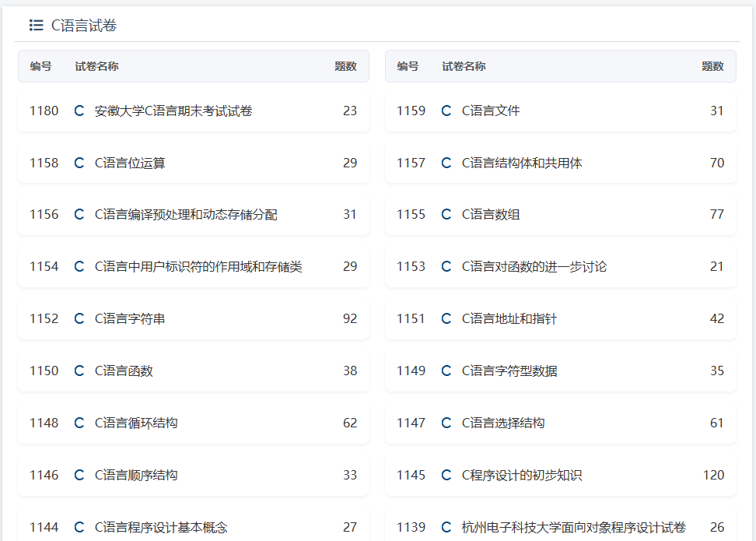Click the 题数 header in right table
The width and height of the screenshot is (756, 541).
(712, 66)
